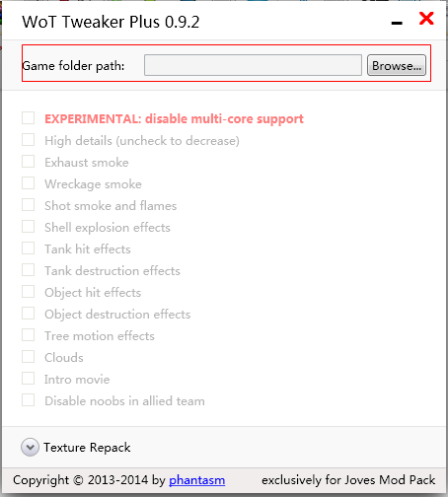This screenshot has width=448, height=497.
Task: Close WoT Tweaker with red X
Action: 426,19
